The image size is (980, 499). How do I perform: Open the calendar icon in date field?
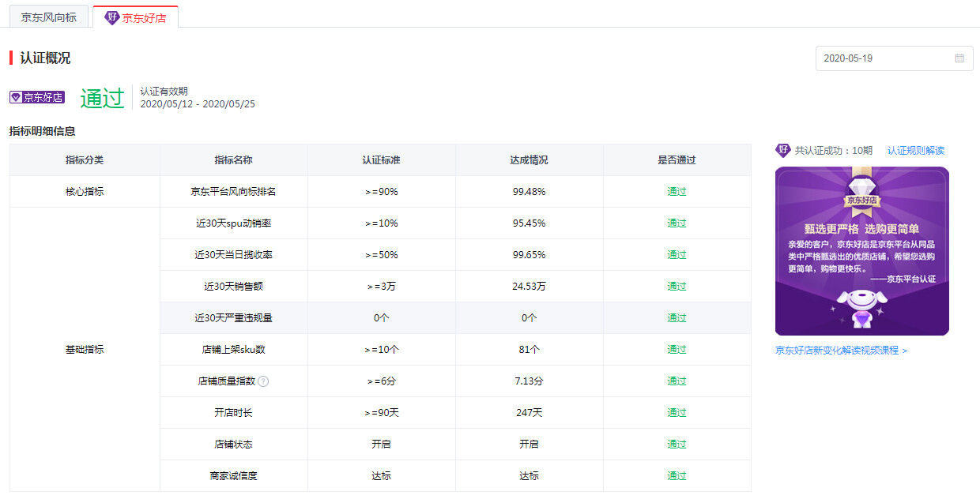point(959,58)
